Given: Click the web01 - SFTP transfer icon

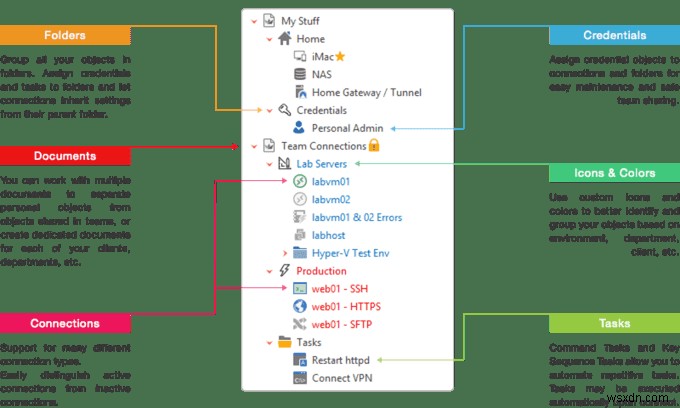Looking at the screenshot, I should tap(300, 324).
